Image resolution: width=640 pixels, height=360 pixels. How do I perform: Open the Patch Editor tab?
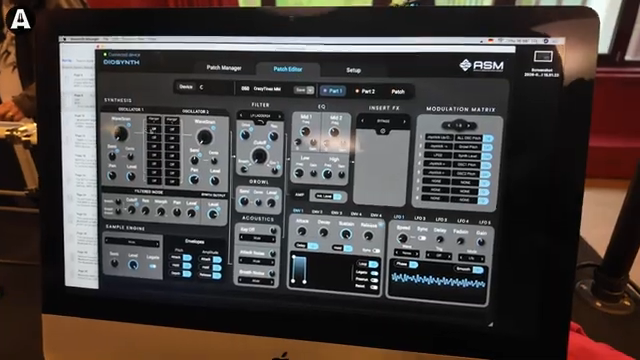pyautogui.click(x=288, y=69)
